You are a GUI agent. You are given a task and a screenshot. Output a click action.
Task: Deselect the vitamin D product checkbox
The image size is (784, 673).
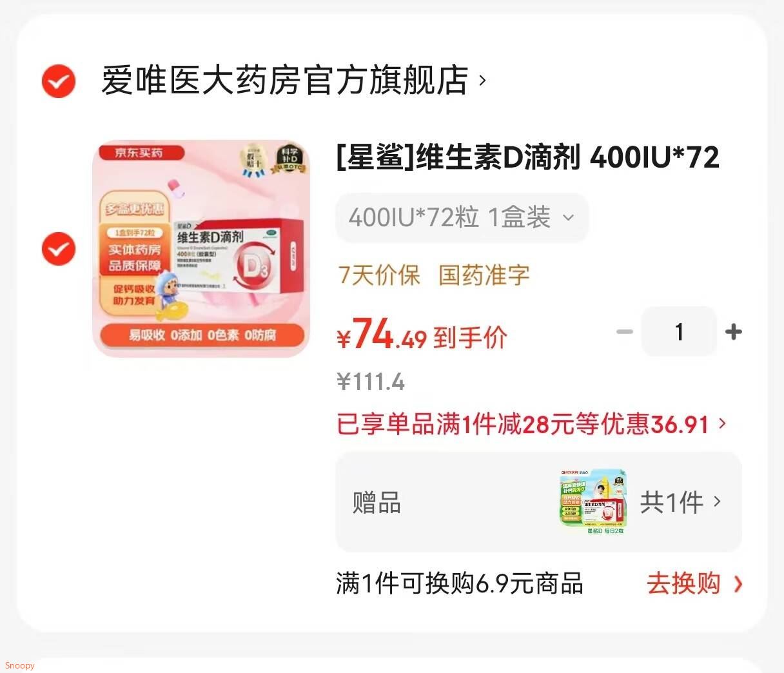(59, 249)
